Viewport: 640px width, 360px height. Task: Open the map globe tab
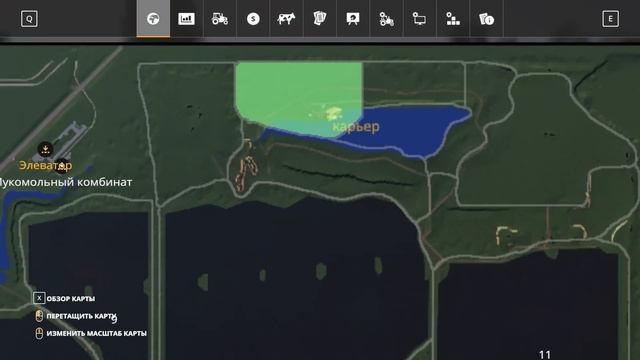click(x=153, y=19)
